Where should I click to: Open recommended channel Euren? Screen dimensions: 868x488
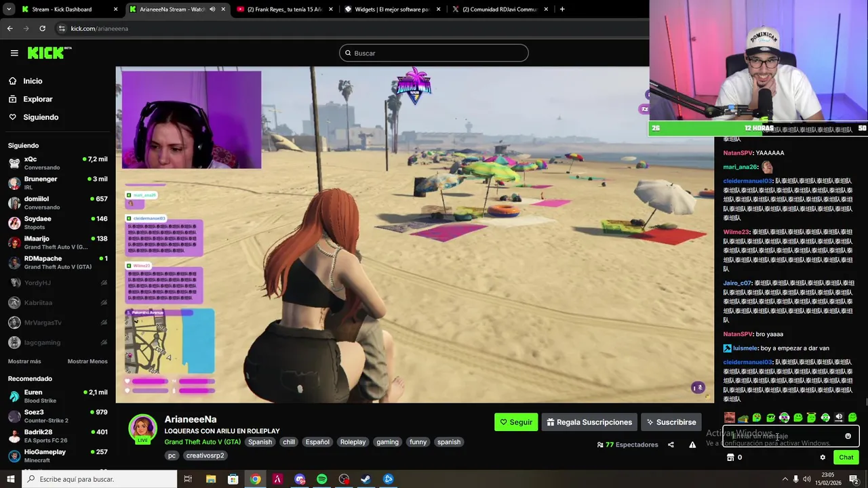point(58,396)
